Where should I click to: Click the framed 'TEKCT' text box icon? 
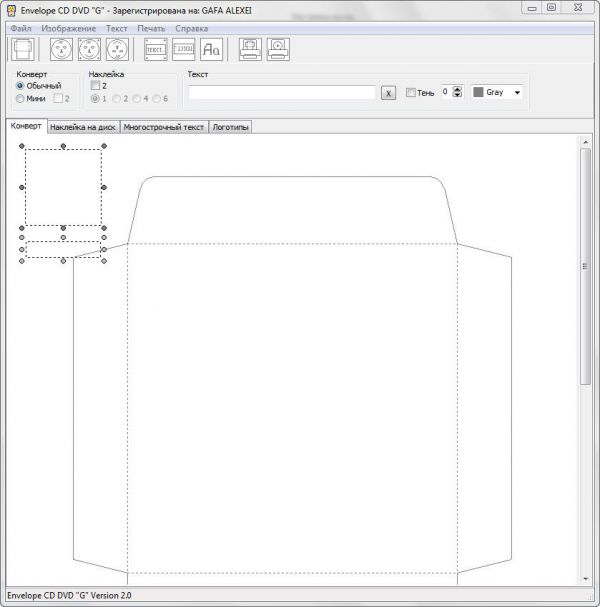156,50
